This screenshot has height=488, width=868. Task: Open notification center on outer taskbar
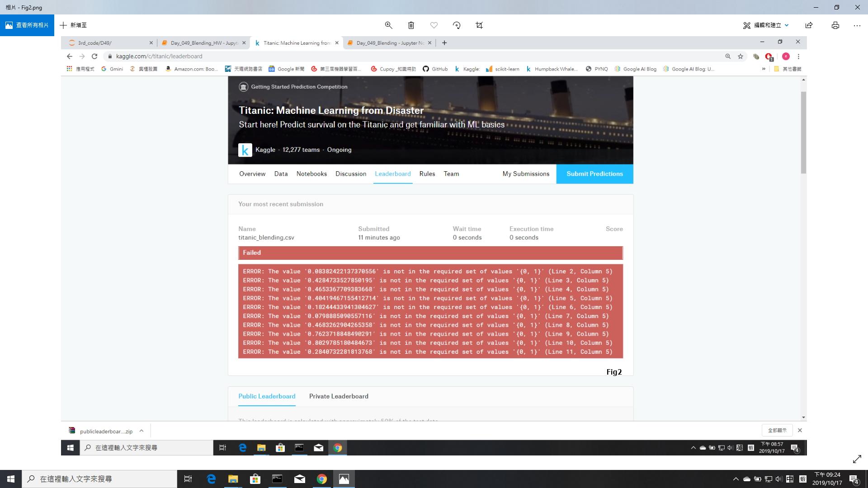pos(854,479)
